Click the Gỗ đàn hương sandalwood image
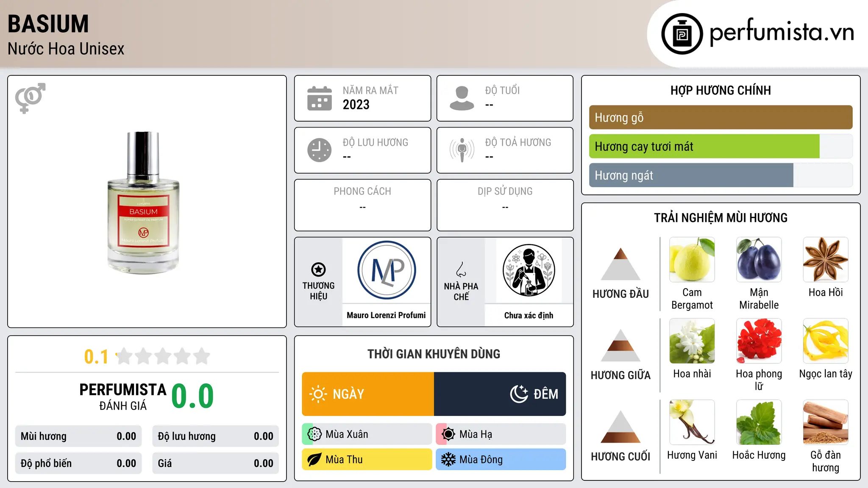The height and width of the screenshot is (488, 868). coord(826,422)
